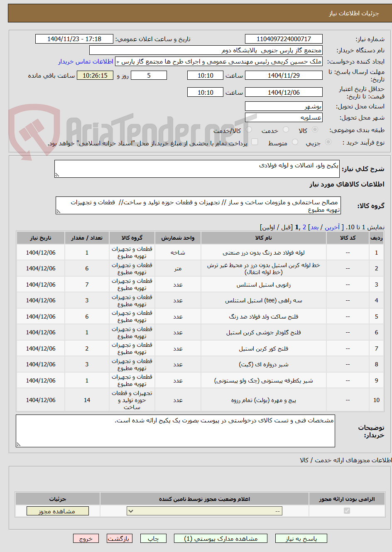Click the مشاهده مجوز button
The height and width of the screenshot is (552, 392).
point(57,511)
